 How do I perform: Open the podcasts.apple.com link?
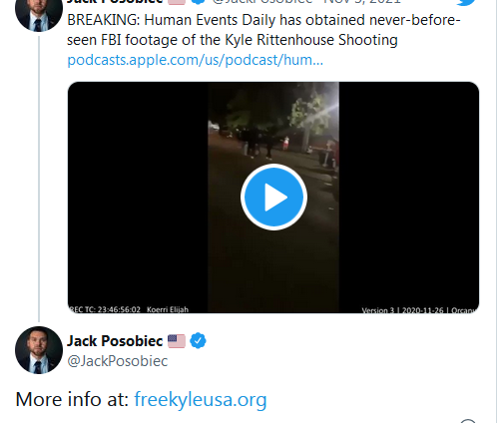coord(196,60)
